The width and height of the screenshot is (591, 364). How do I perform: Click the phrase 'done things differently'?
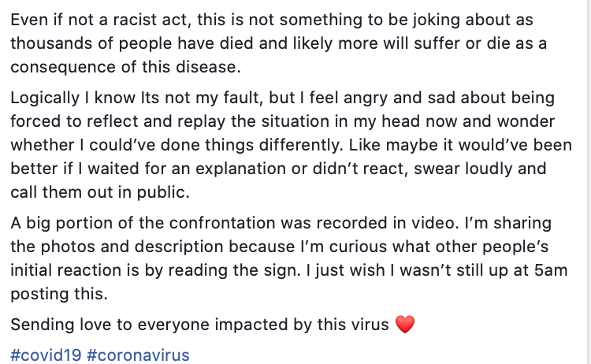(251, 145)
